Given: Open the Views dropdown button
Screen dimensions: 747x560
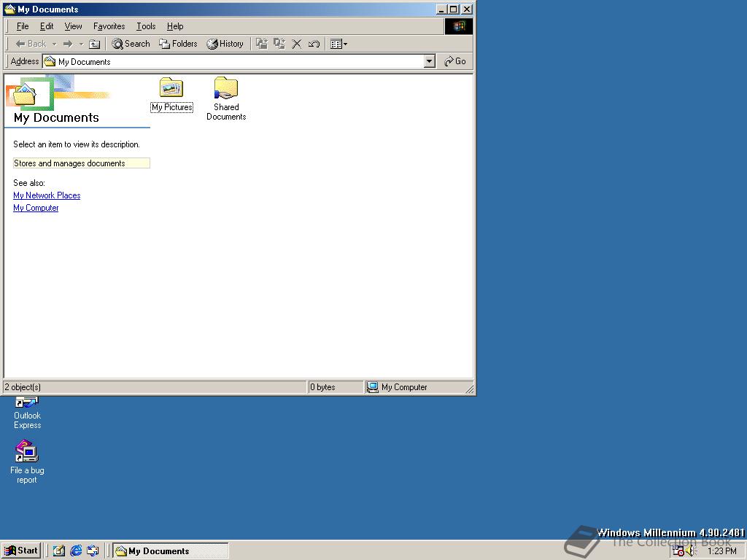Looking at the screenshot, I should (x=338, y=44).
